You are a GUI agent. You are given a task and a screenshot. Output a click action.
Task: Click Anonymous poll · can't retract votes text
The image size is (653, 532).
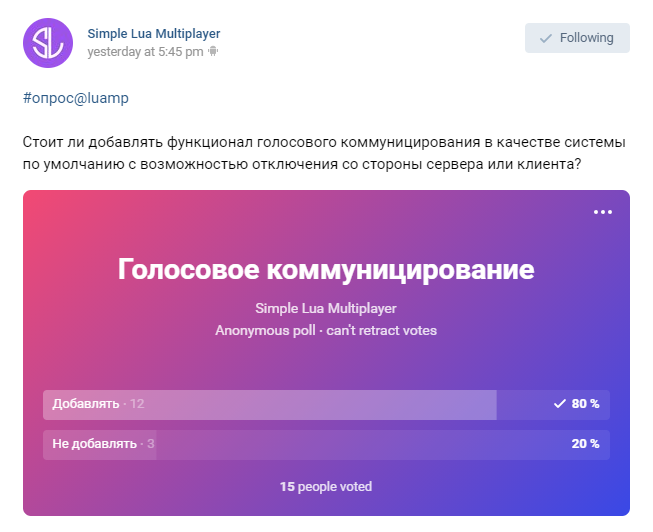(x=326, y=330)
